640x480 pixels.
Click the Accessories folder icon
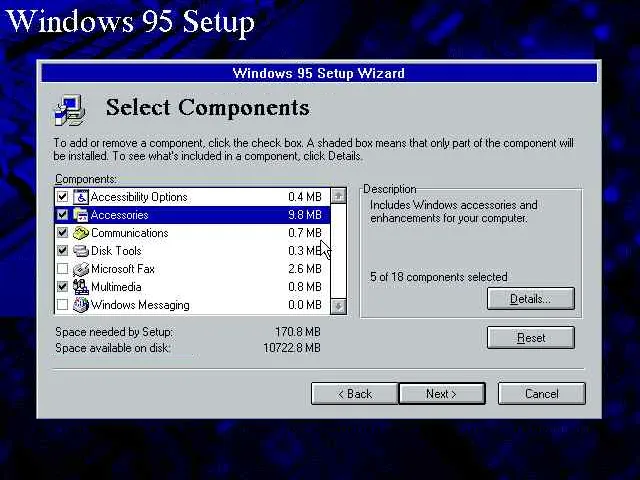[81, 215]
